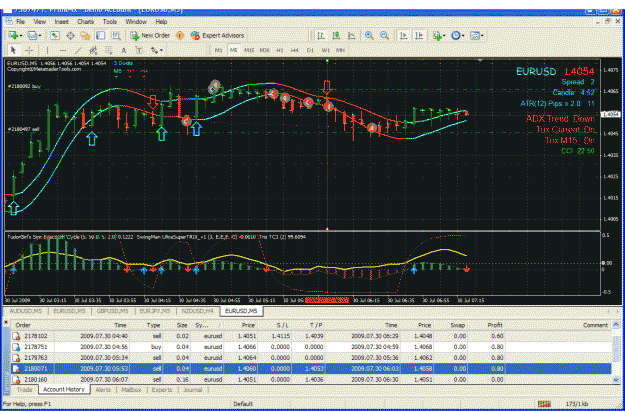Expand the Arrows tool dropdown arrow
The height and width of the screenshot is (411, 625).
[161, 51]
